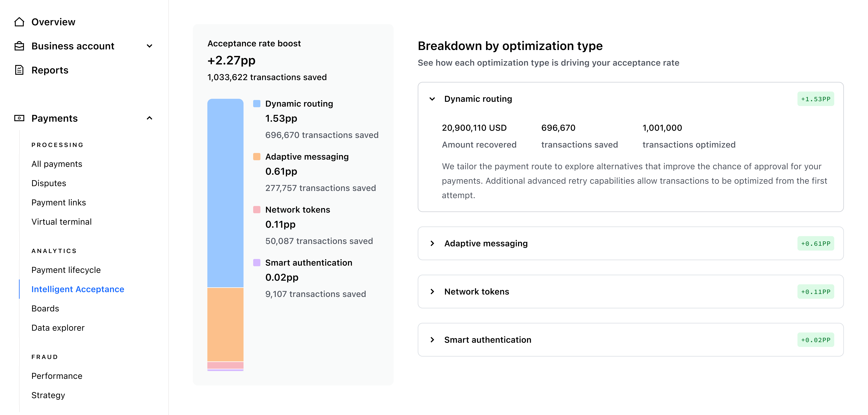The height and width of the screenshot is (415, 868).
Task: Collapse the Dynamic routing panel chevron
Action: point(432,99)
